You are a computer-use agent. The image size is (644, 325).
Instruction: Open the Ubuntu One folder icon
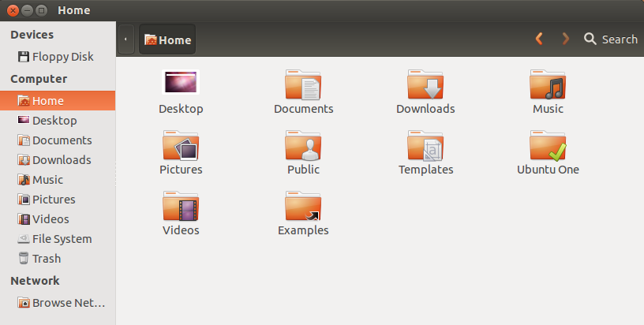pyautogui.click(x=548, y=145)
